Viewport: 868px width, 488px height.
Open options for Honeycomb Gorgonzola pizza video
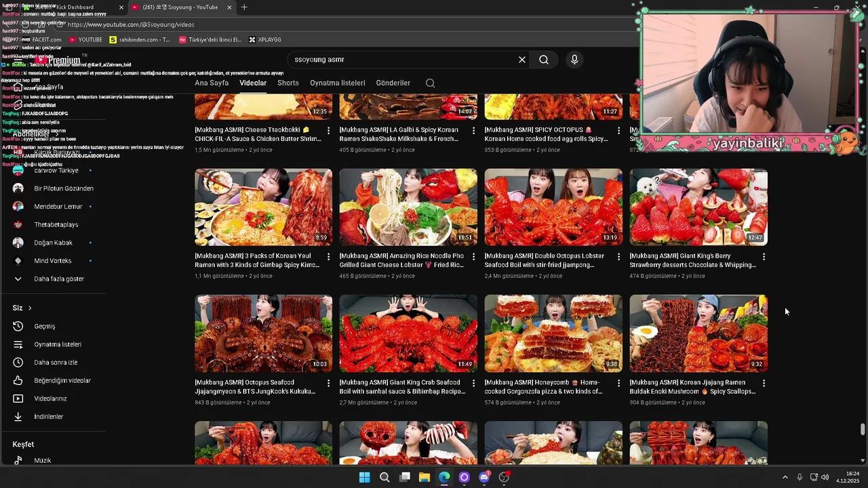pyautogui.click(x=618, y=383)
